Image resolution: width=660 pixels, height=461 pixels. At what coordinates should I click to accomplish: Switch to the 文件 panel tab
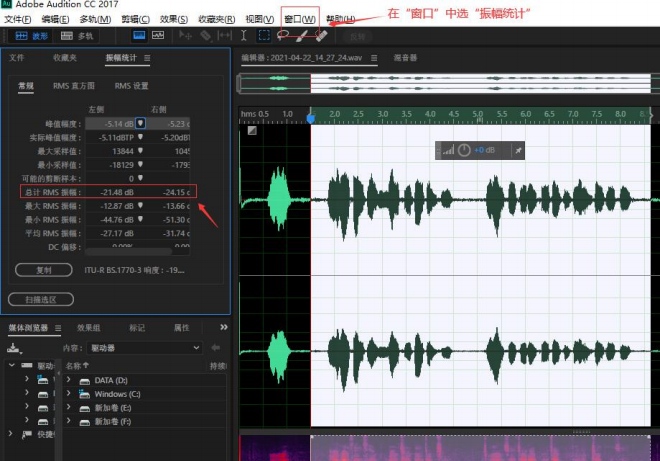[17, 58]
